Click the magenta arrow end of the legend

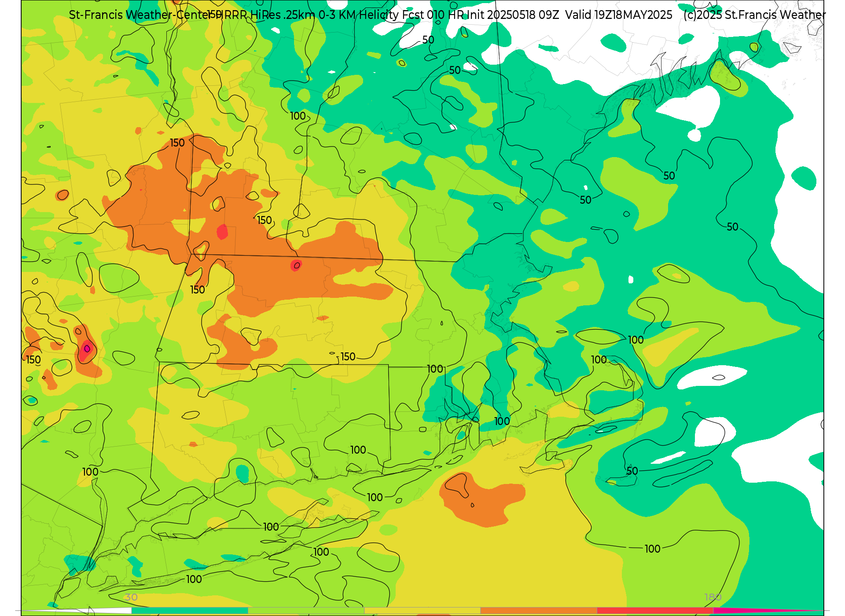coord(768,611)
